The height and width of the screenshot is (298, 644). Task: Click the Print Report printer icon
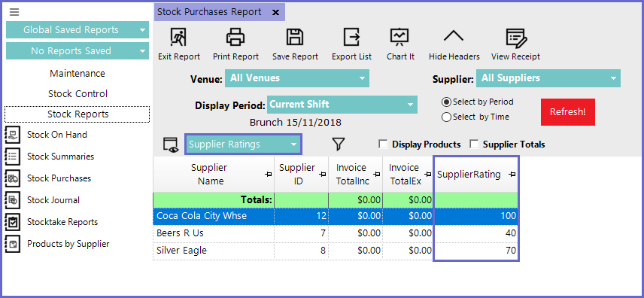[235, 38]
